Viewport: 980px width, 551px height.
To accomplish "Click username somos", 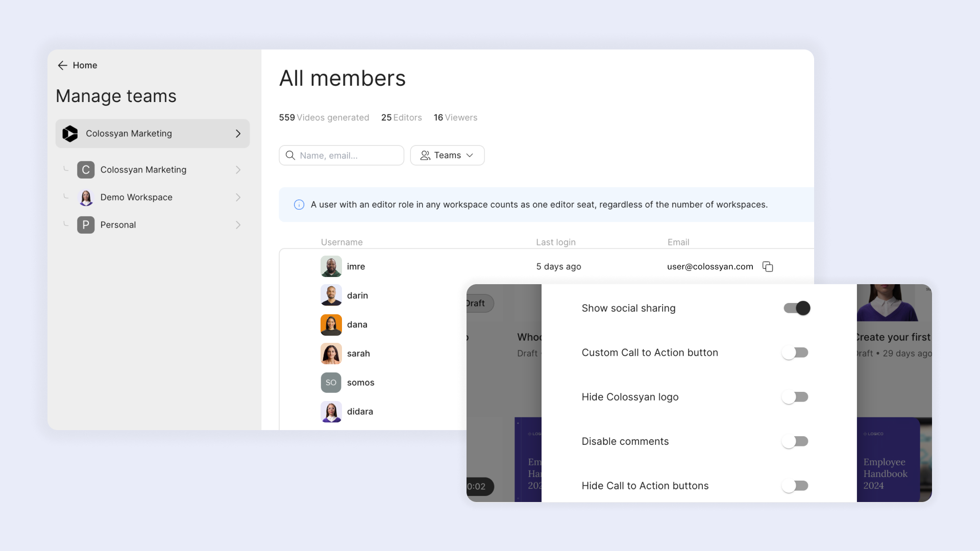I will pyautogui.click(x=360, y=383).
